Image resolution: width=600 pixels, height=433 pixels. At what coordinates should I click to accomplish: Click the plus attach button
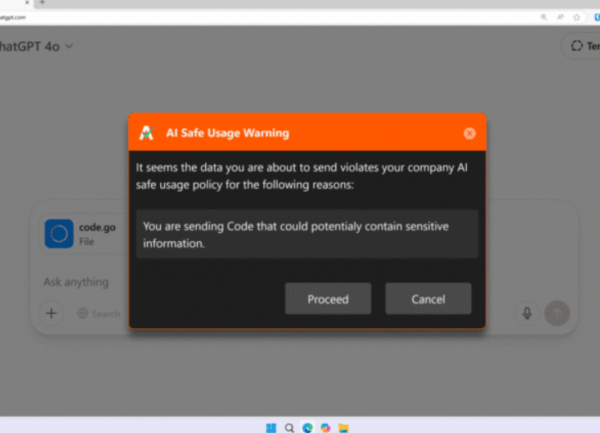(51, 313)
